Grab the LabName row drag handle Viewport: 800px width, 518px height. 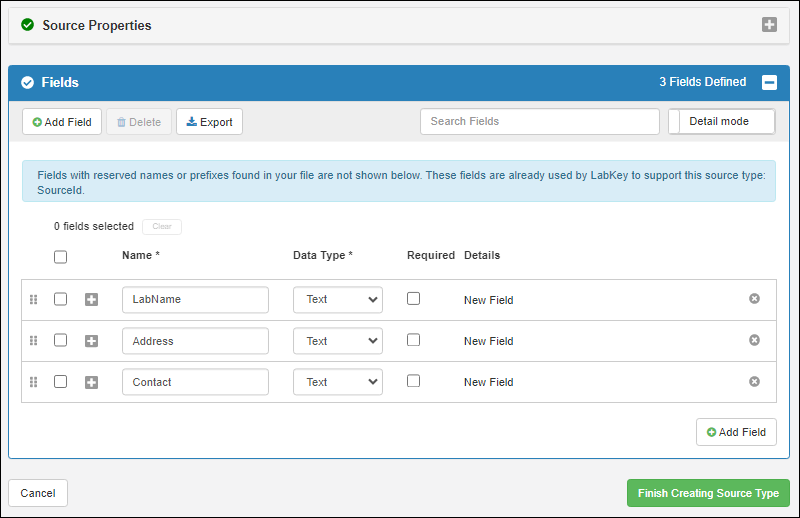[33, 300]
